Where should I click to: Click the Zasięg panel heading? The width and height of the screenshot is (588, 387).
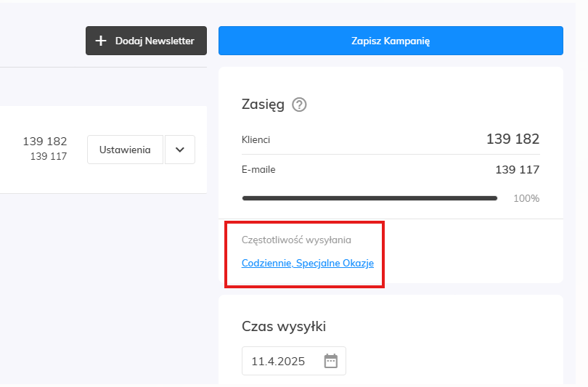(x=263, y=105)
